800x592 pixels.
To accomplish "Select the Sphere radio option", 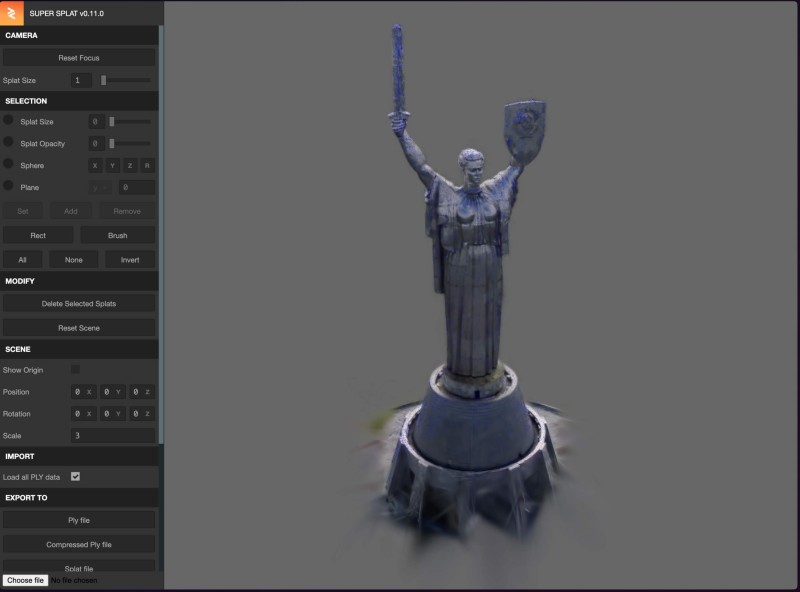I will click(x=8, y=164).
